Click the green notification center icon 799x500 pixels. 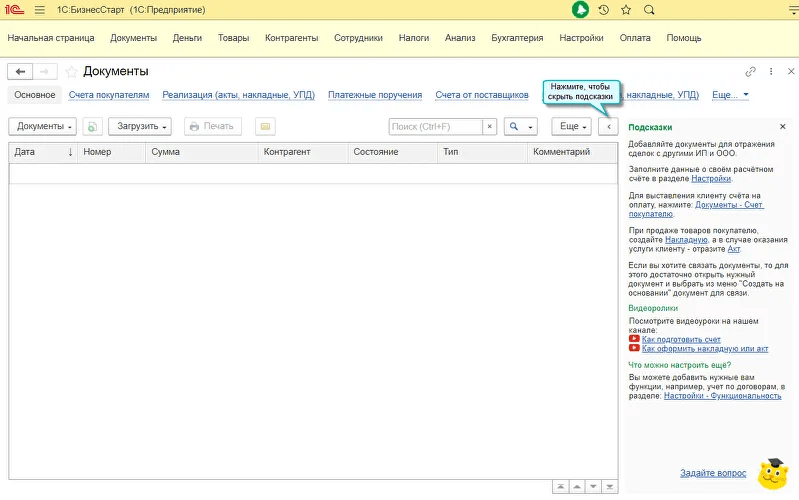pos(580,10)
